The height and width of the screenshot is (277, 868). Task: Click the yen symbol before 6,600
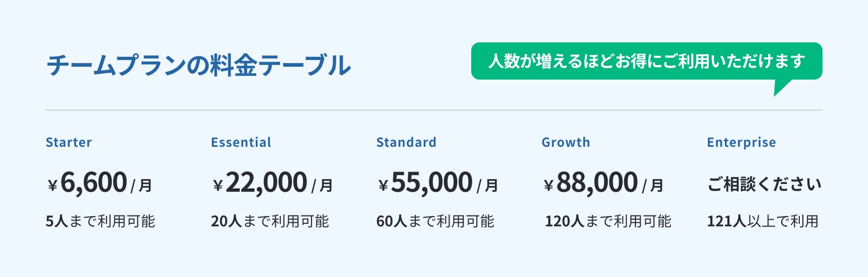click(52, 186)
